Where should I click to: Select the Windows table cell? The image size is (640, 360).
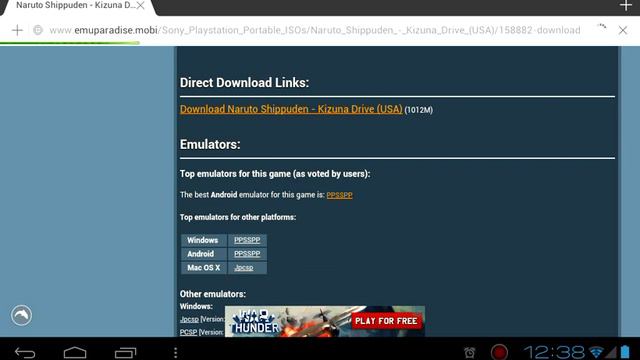click(x=204, y=240)
